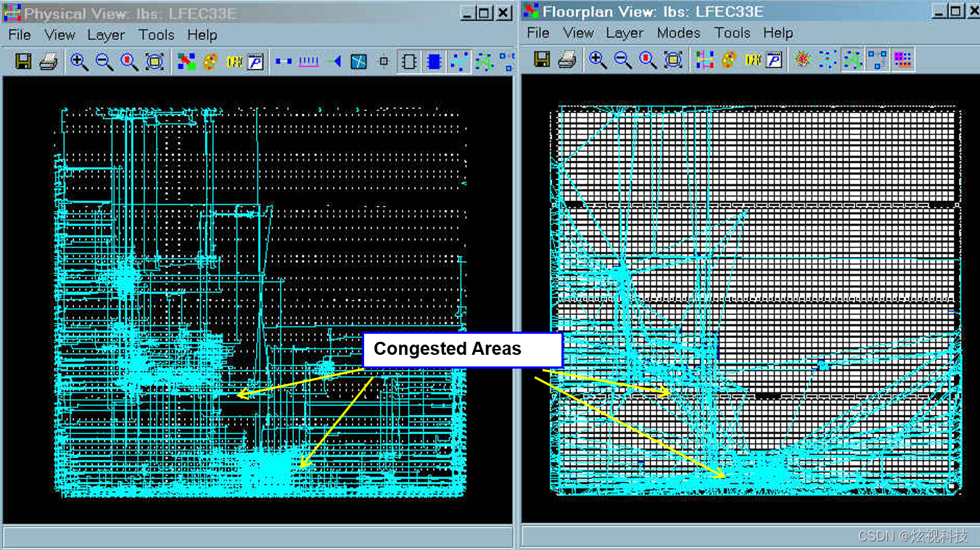
Task: Open the P window icon in Physical View
Action: point(255,62)
